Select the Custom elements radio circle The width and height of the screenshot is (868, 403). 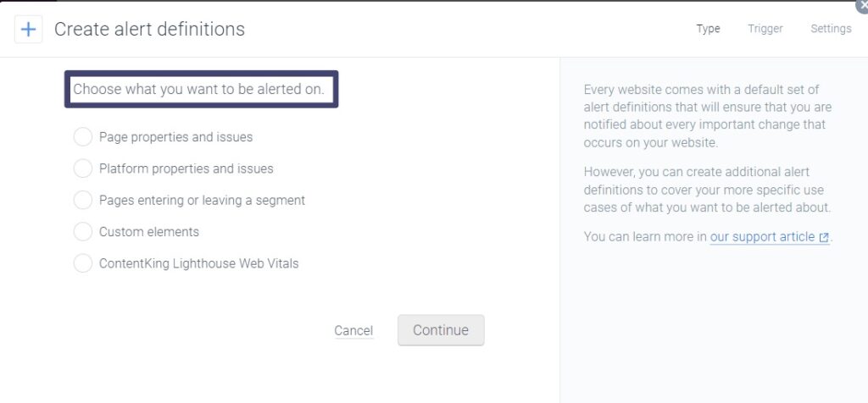(82, 232)
